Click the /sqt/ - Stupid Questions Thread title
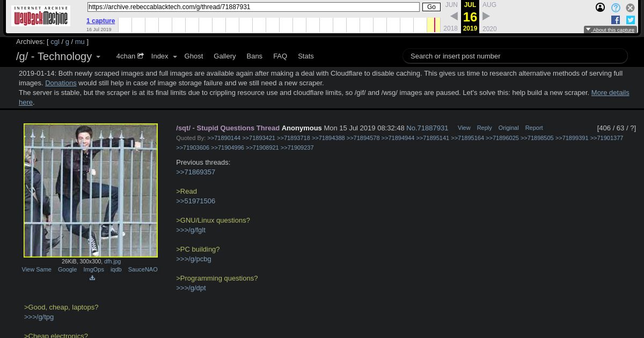This screenshot has height=338, width=644. [x=228, y=128]
